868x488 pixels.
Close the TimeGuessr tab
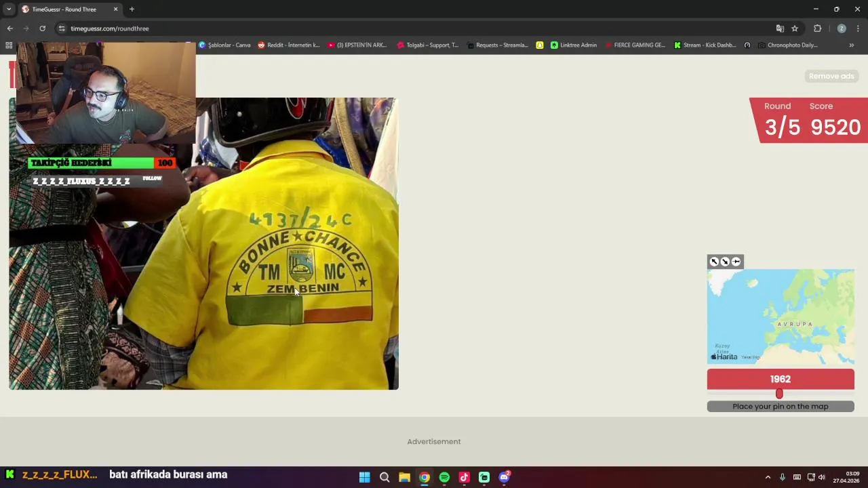click(x=115, y=9)
